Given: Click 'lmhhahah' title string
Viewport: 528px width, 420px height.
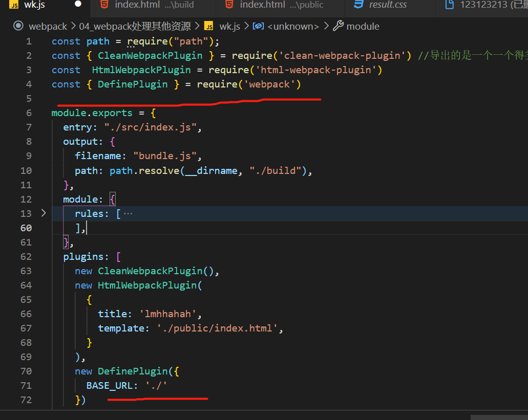Looking at the screenshot, I should [167, 314].
